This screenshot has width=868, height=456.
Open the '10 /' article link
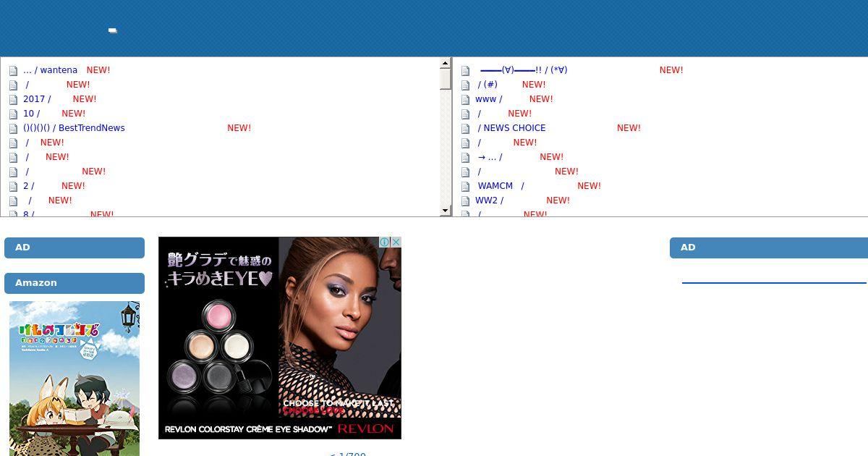(x=31, y=114)
